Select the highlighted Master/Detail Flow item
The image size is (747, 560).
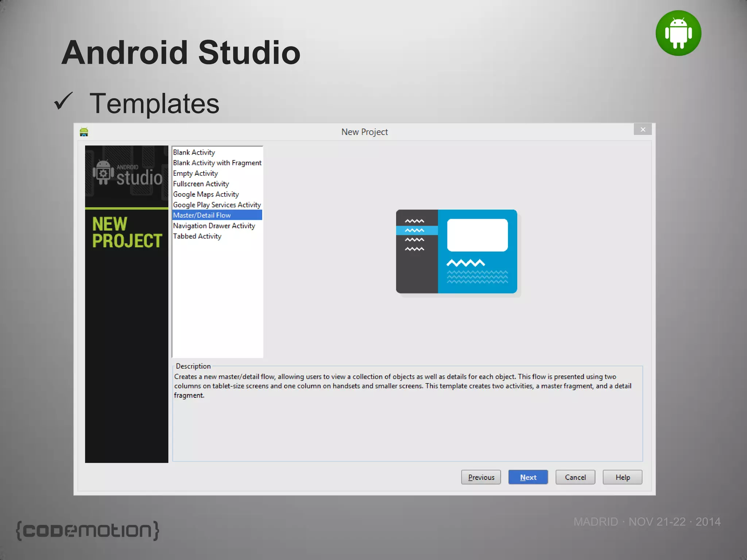coord(217,215)
